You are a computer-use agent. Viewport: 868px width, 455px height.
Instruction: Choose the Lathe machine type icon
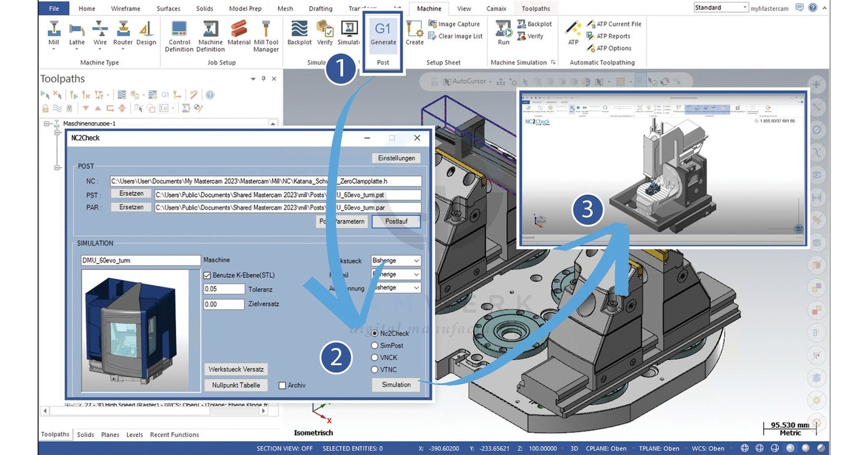point(77,33)
